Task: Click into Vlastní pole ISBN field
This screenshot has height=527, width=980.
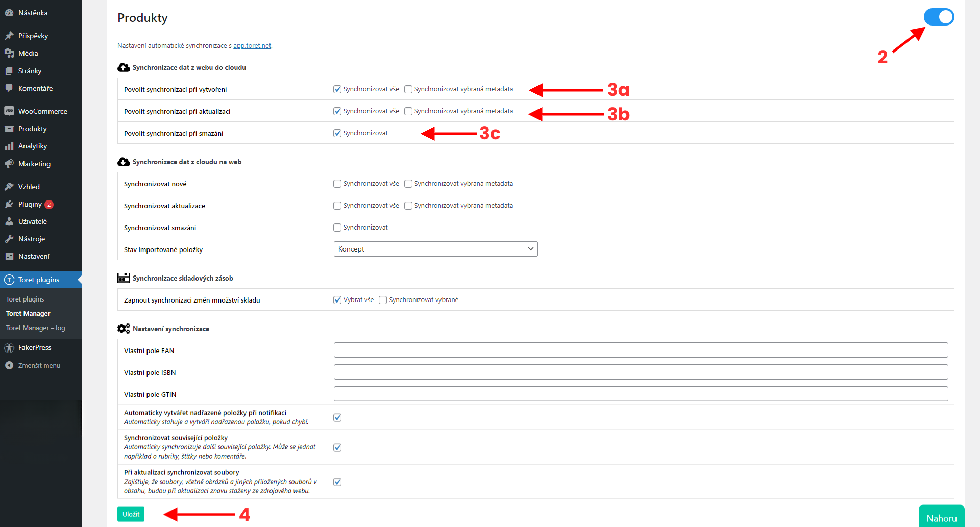Action: [641, 372]
